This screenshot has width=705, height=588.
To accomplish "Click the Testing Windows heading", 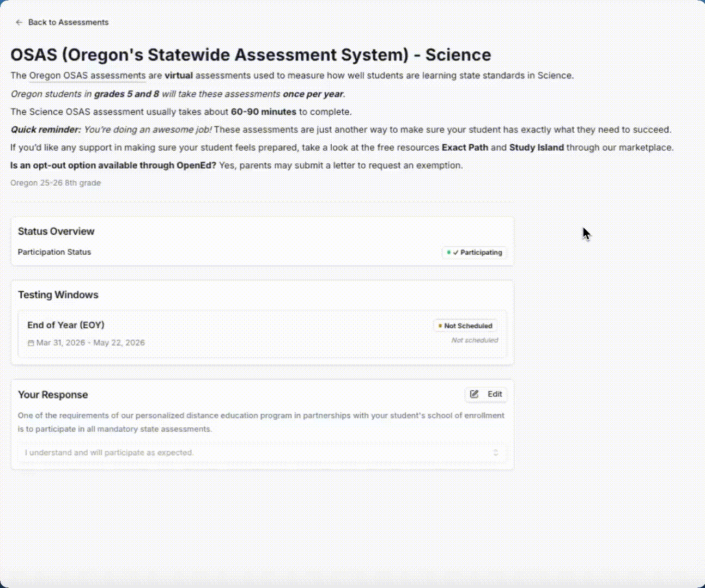I will 58,295.
